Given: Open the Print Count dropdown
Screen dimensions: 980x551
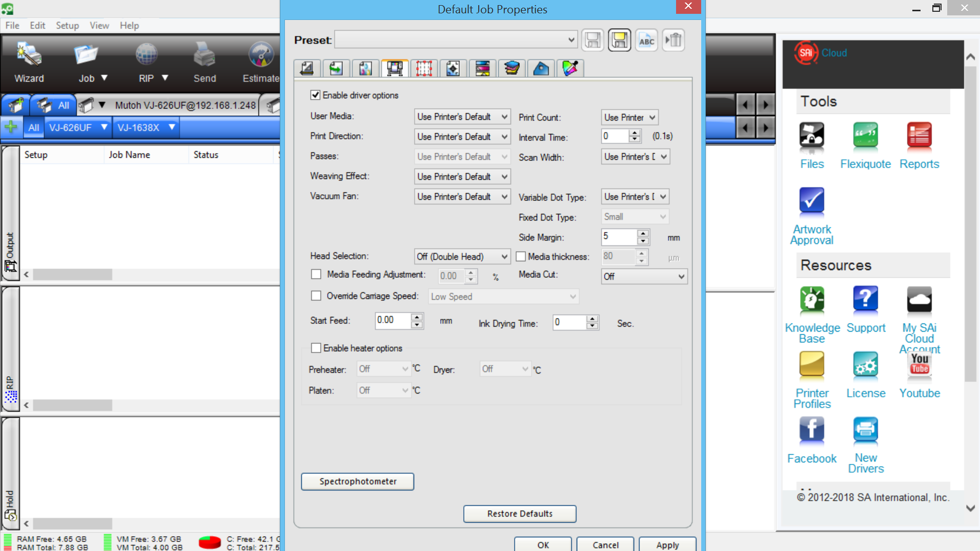Looking at the screenshot, I should click(x=629, y=117).
